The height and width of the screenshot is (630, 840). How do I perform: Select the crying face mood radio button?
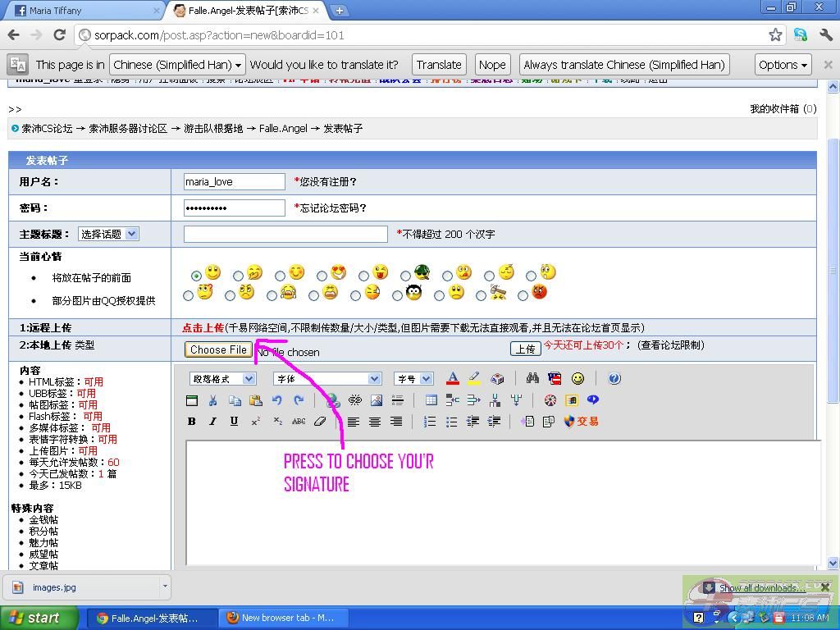[x=272, y=295]
